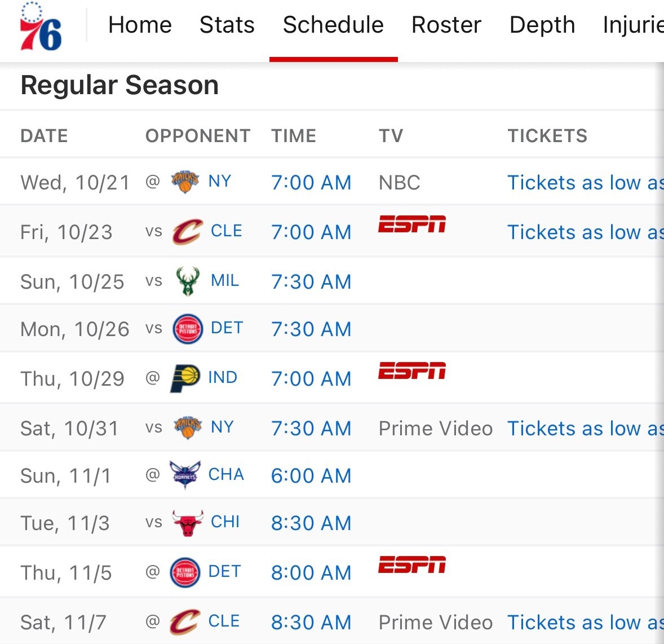Click the 6:00 AM time for Charlotte game
Viewport: 664px width, 644px height.
tap(311, 475)
